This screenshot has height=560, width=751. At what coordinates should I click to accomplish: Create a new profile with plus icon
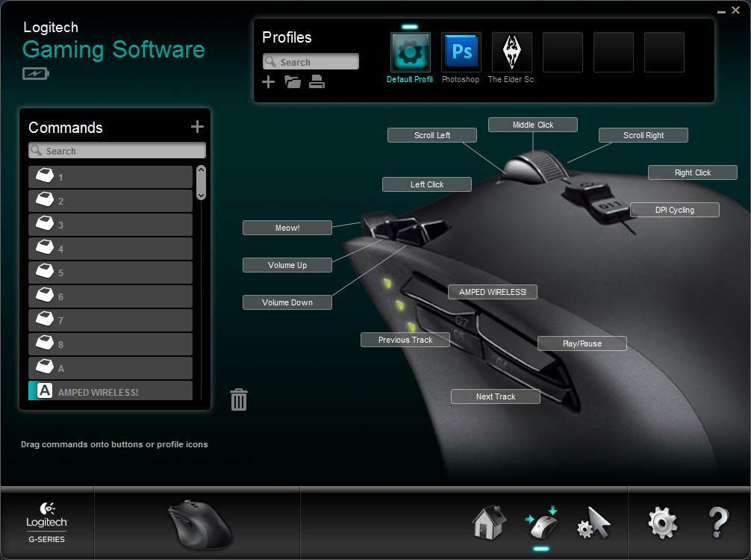268,82
